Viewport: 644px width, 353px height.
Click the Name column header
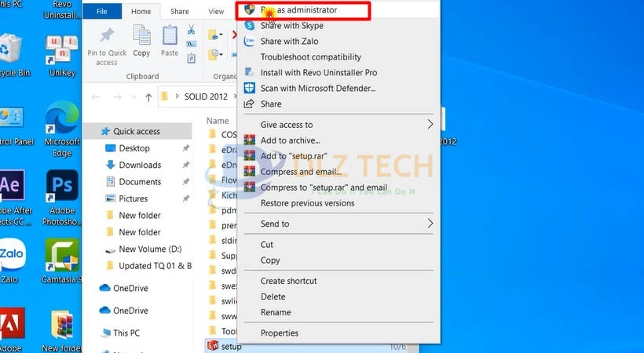click(218, 121)
